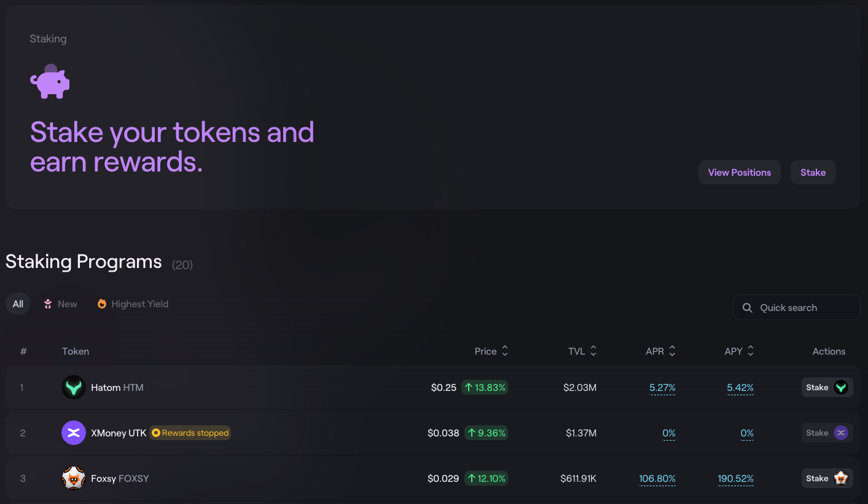The height and width of the screenshot is (504, 868).
Task: Sort the table by APY column
Action: coord(740,351)
